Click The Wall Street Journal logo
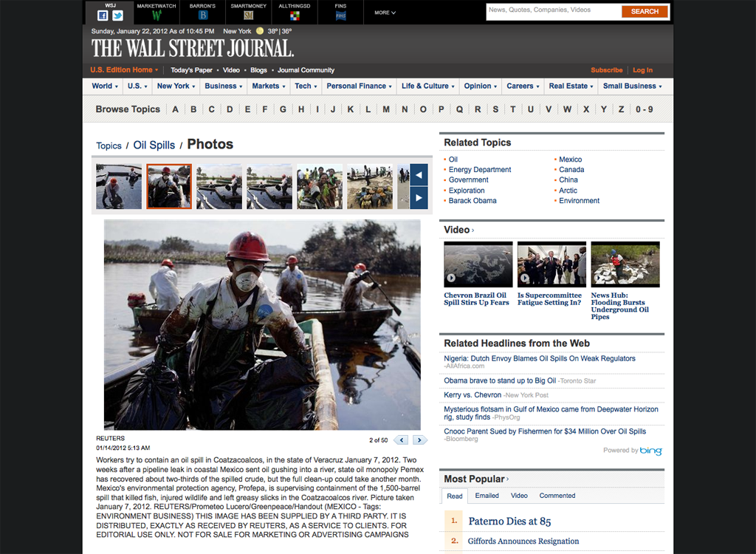Image resolution: width=756 pixels, height=554 pixels. coord(193,48)
